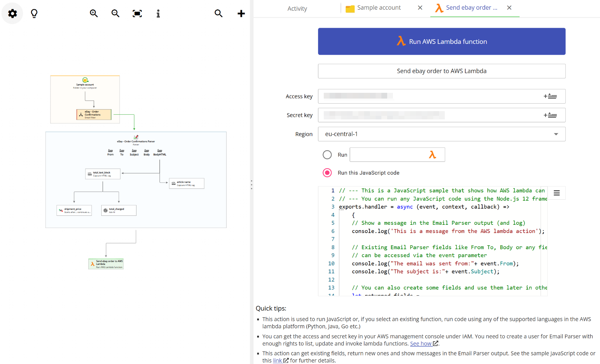
Task: Click the info icon in the toolbar
Action: point(158,13)
